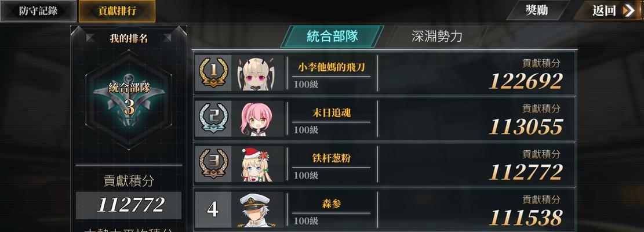Switch to the 統合部隊 faction tab

coord(332,36)
